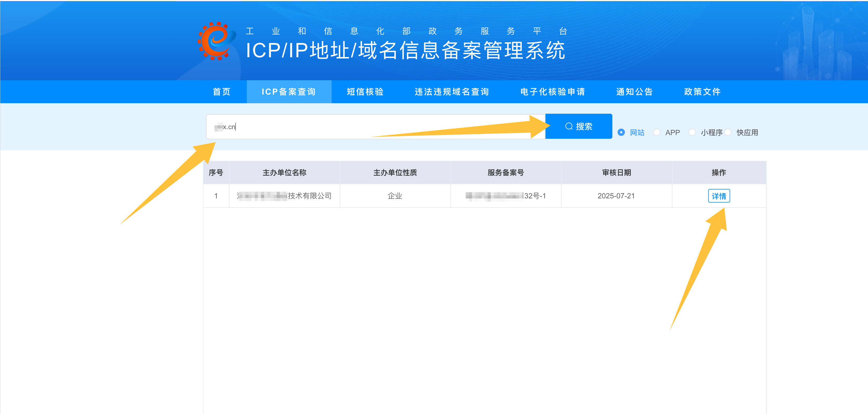View 政策文件 policy documents

[x=702, y=91]
